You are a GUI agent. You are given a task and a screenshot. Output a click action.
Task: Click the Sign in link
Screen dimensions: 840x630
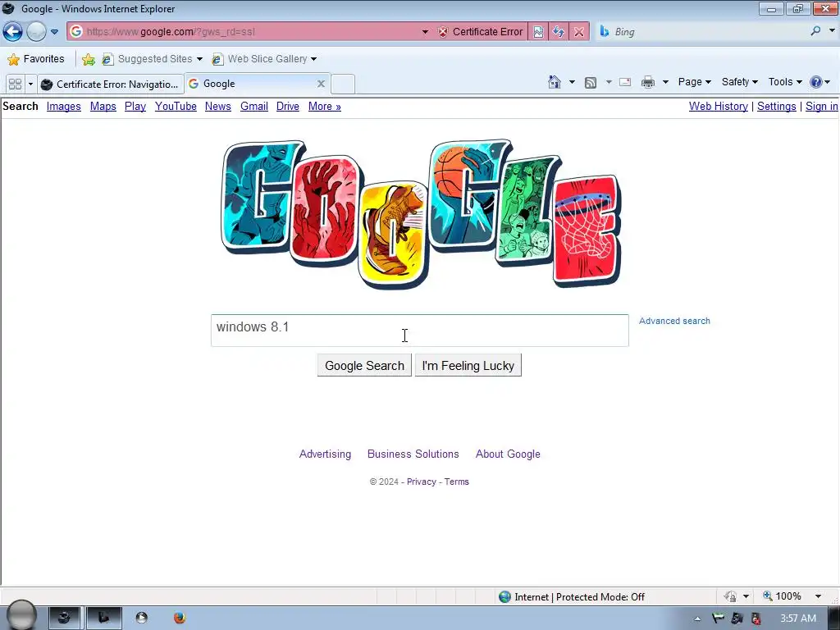tap(822, 106)
